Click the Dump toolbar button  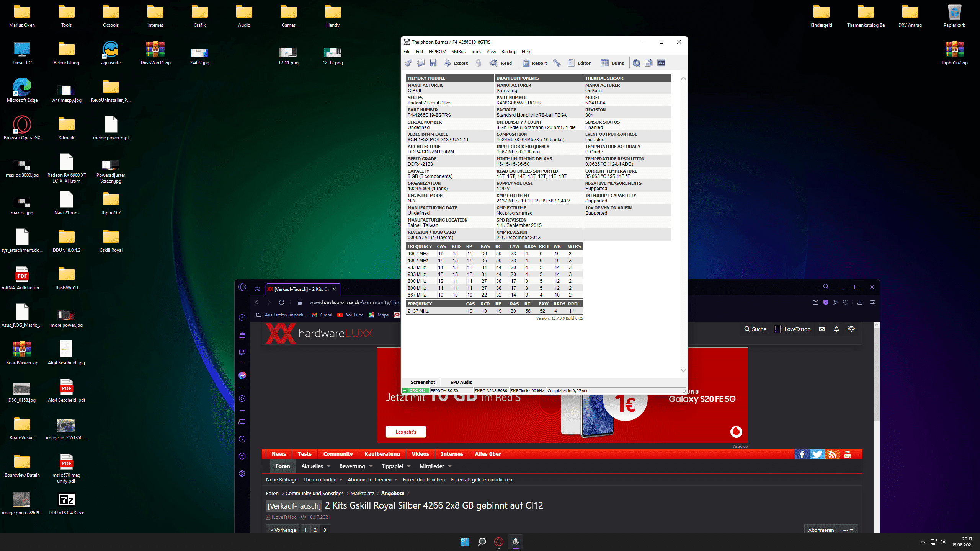pyautogui.click(x=612, y=63)
